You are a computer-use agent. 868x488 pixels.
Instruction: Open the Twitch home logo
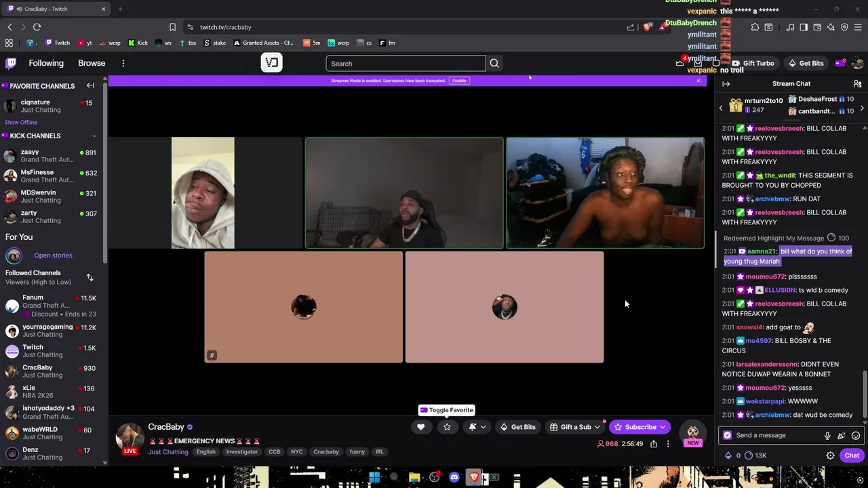click(11, 63)
